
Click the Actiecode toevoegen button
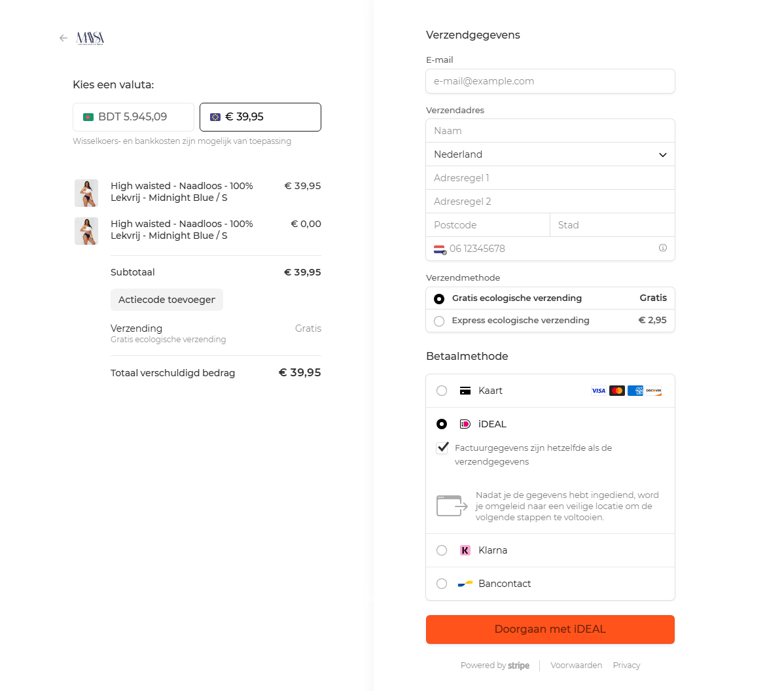(167, 300)
